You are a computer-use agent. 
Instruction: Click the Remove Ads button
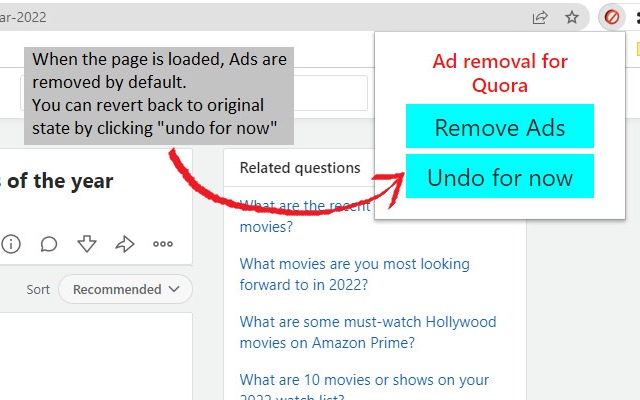500,126
